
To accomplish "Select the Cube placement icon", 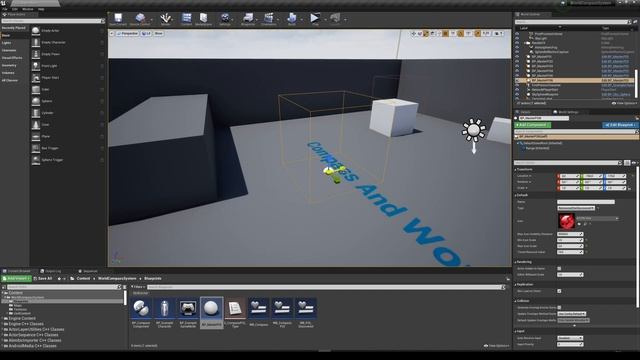I will pyautogui.click(x=36, y=89).
